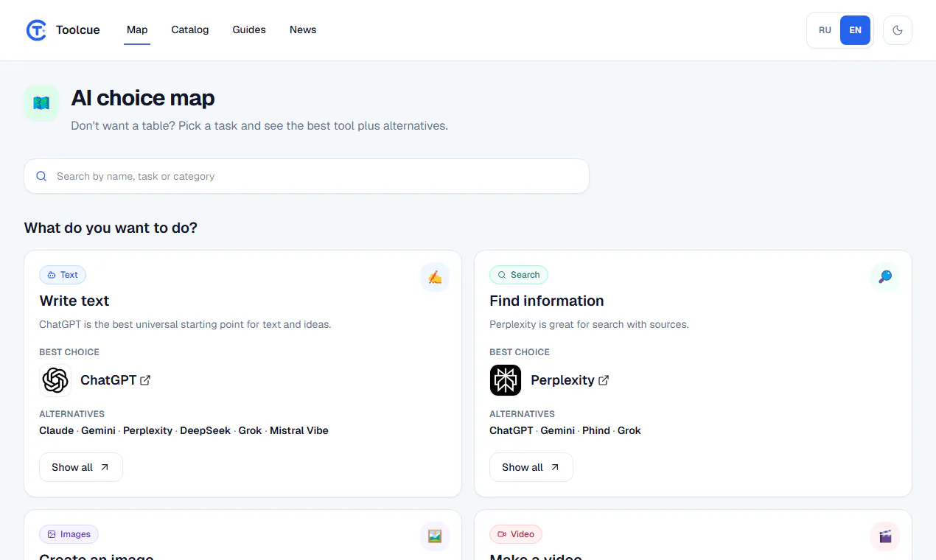Viewport: 936px width, 560px height.
Task: Show all tools for Write text
Action: (x=81, y=467)
